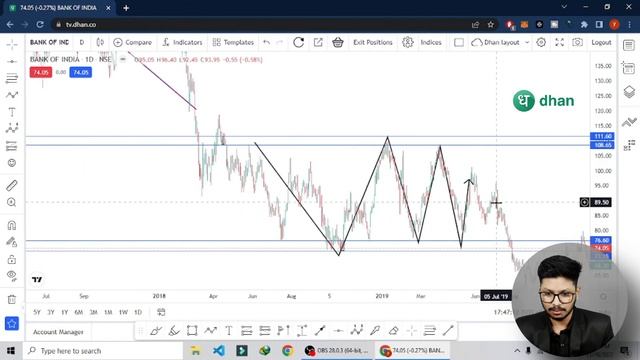Screen dimensions: 640x360
Task: Open the layout selection square icon
Action: click(459, 42)
